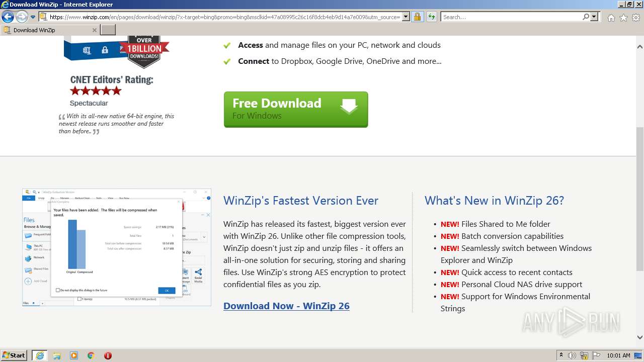Image resolution: width=644 pixels, height=362 pixels.
Task: Click Download Now - WinZip 26 link
Action: point(286,306)
